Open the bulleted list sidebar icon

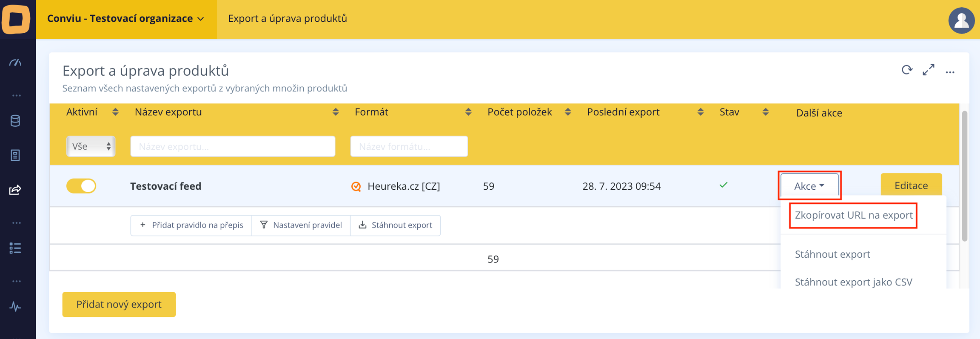(x=15, y=248)
